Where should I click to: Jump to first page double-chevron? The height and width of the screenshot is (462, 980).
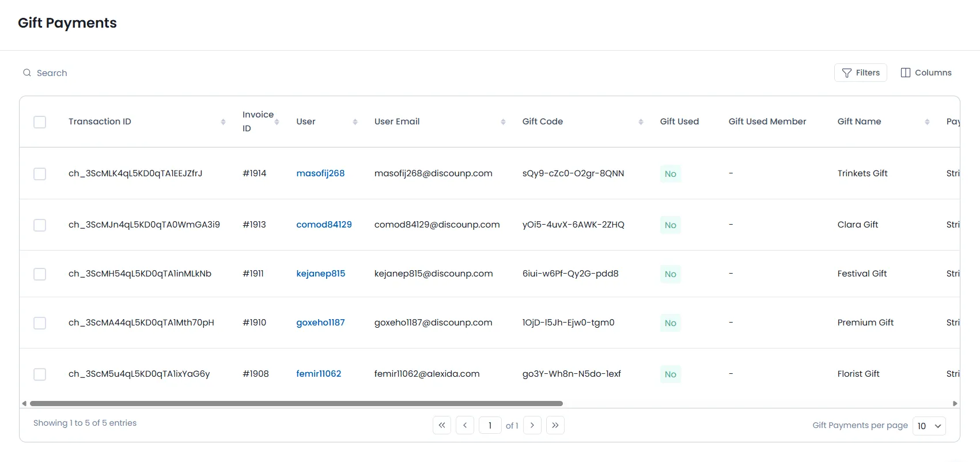coord(442,425)
